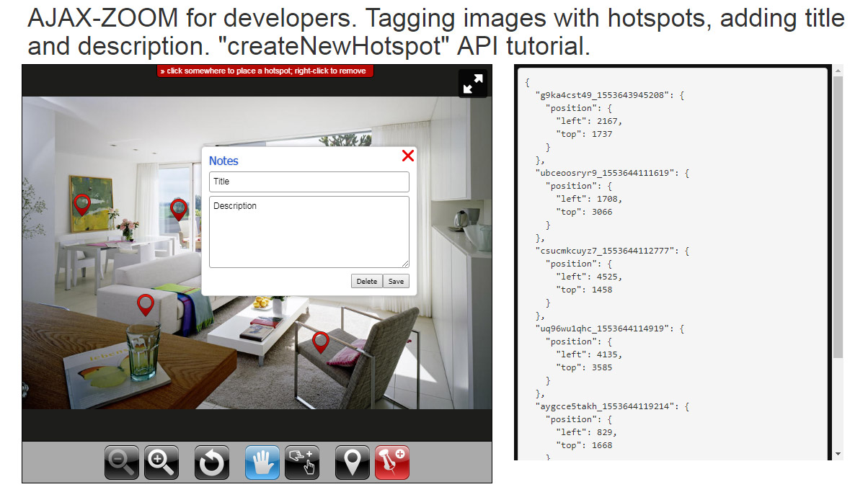868x487 pixels.
Task: Click into the Title input field
Action: 309,182
